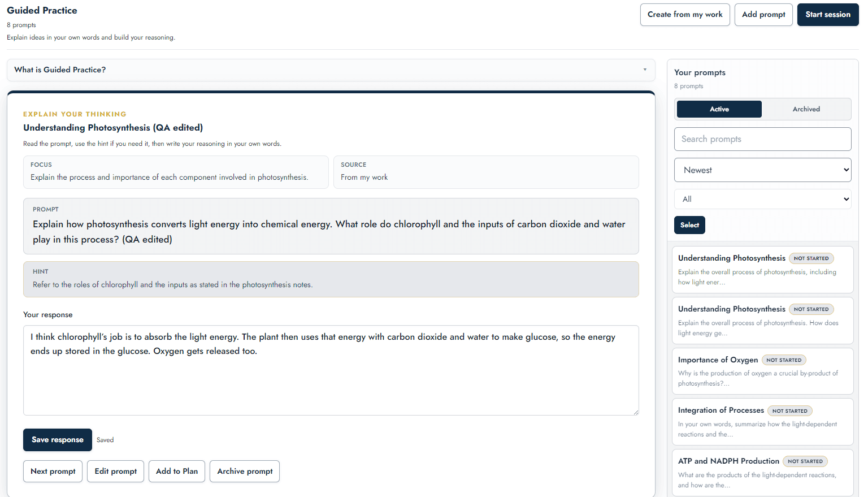Image resolution: width=868 pixels, height=497 pixels.
Task: Click the Focus text about each photosynthesis component
Action: point(170,178)
